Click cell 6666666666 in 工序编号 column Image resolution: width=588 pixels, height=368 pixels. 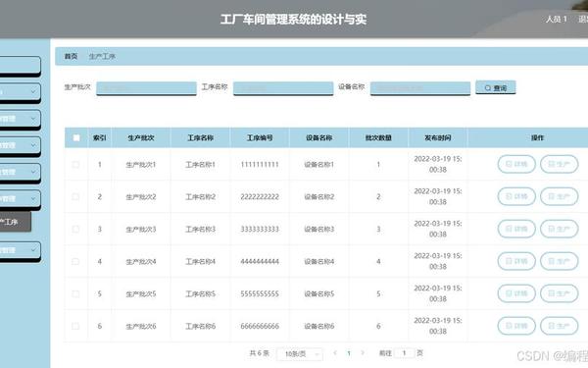point(260,326)
